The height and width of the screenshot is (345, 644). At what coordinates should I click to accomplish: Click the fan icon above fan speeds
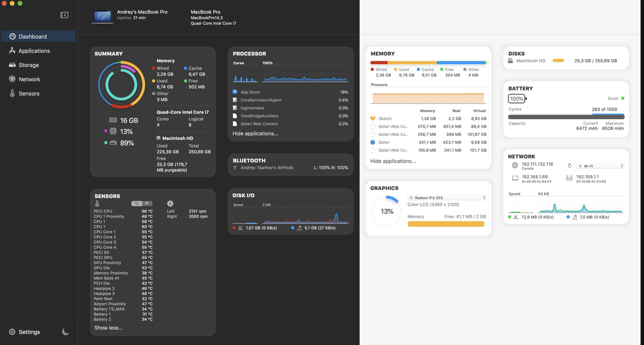[170, 202]
